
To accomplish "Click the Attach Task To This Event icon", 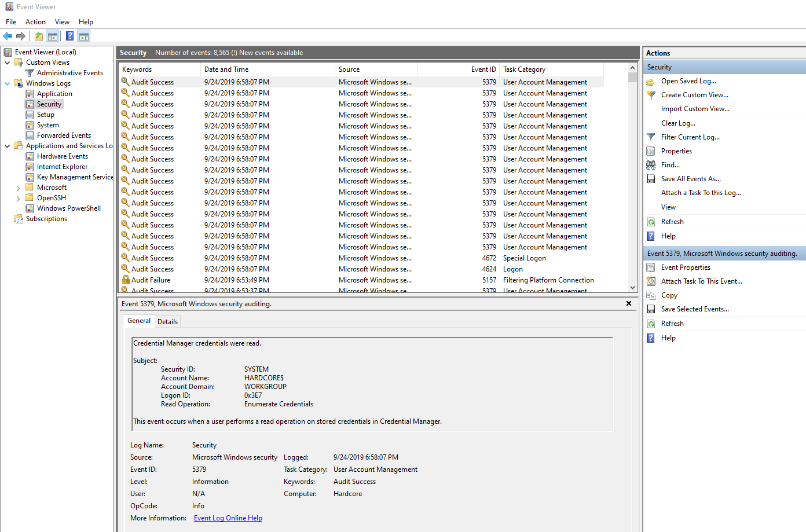I will coord(651,281).
